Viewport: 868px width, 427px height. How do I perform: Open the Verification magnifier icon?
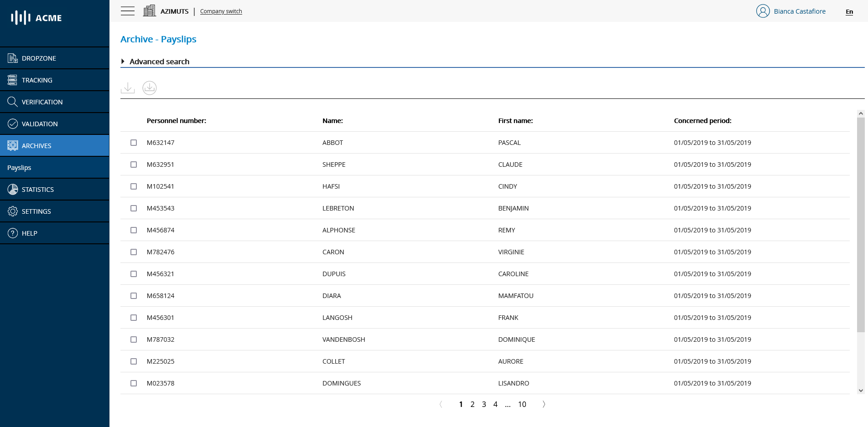(x=12, y=102)
